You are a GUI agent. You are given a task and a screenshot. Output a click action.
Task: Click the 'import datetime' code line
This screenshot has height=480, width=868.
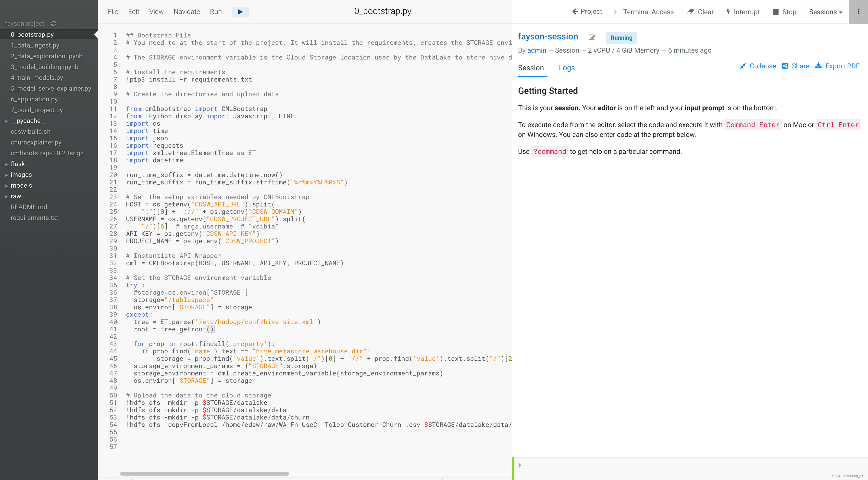click(x=155, y=161)
